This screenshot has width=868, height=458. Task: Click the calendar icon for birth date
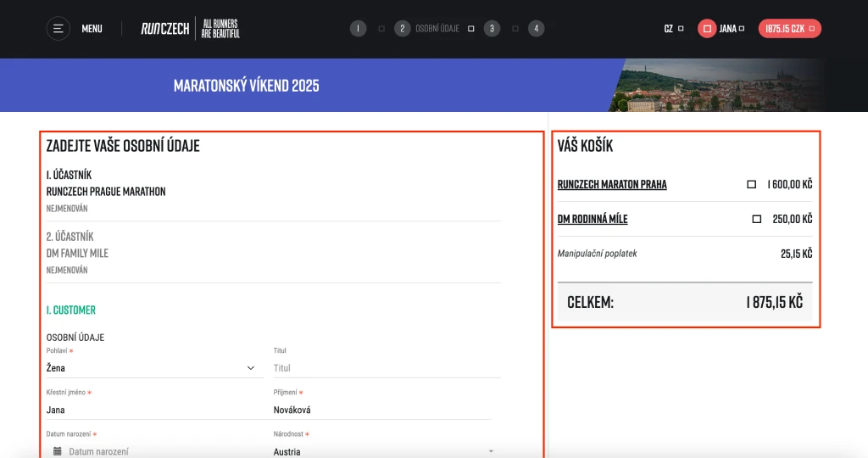coord(57,451)
